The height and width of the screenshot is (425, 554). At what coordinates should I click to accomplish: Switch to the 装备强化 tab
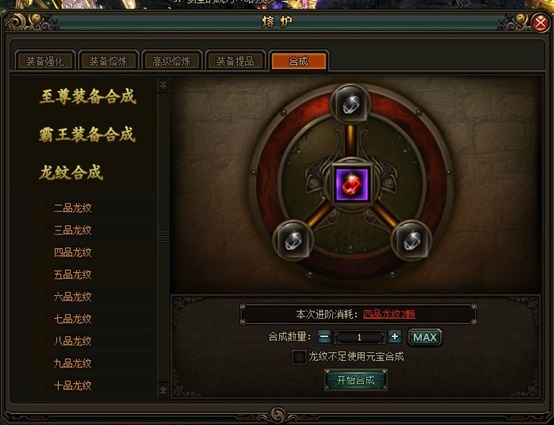tap(45, 61)
